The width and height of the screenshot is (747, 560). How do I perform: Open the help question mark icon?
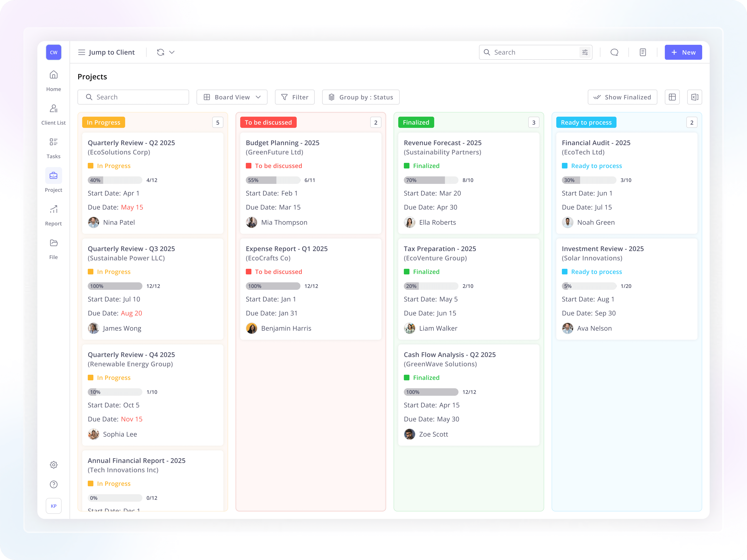click(53, 484)
